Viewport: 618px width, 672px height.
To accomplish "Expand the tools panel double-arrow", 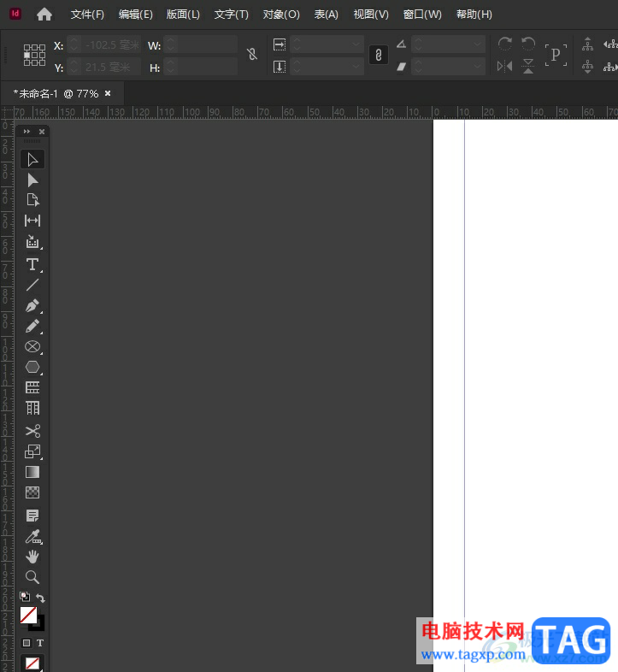I will coord(26,132).
